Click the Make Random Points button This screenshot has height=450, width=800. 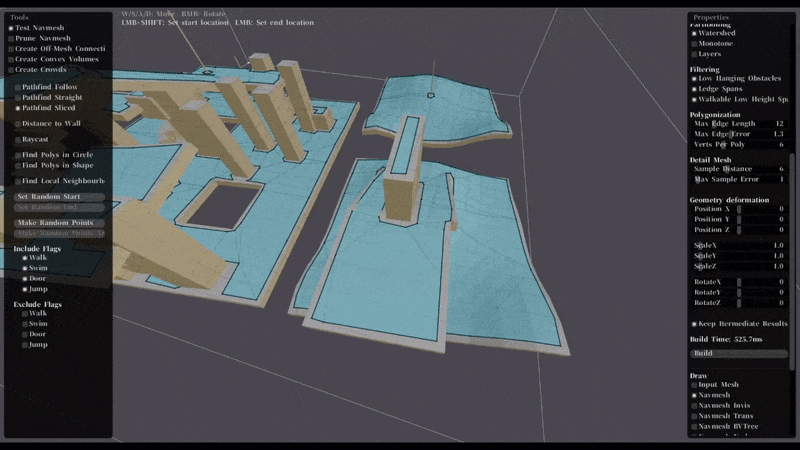[x=59, y=222]
